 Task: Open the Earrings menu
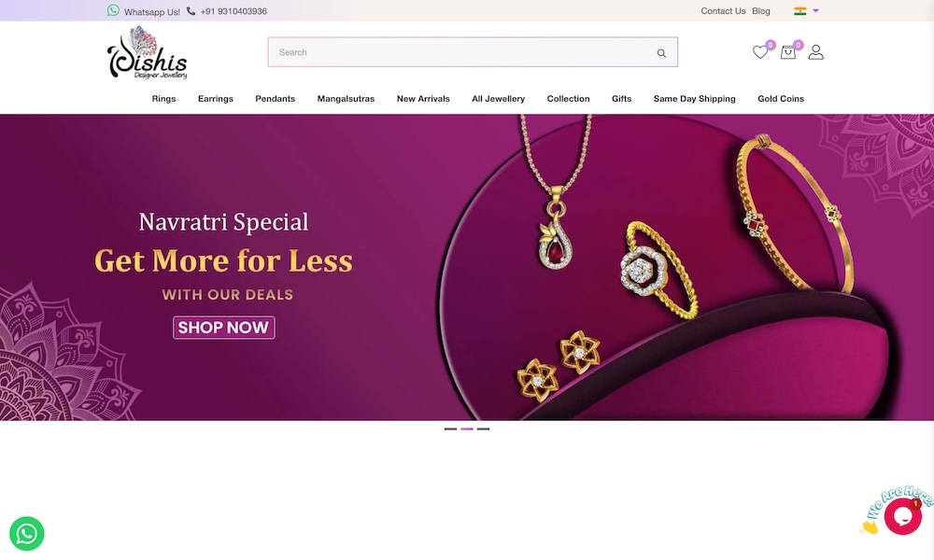tap(216, 99)
